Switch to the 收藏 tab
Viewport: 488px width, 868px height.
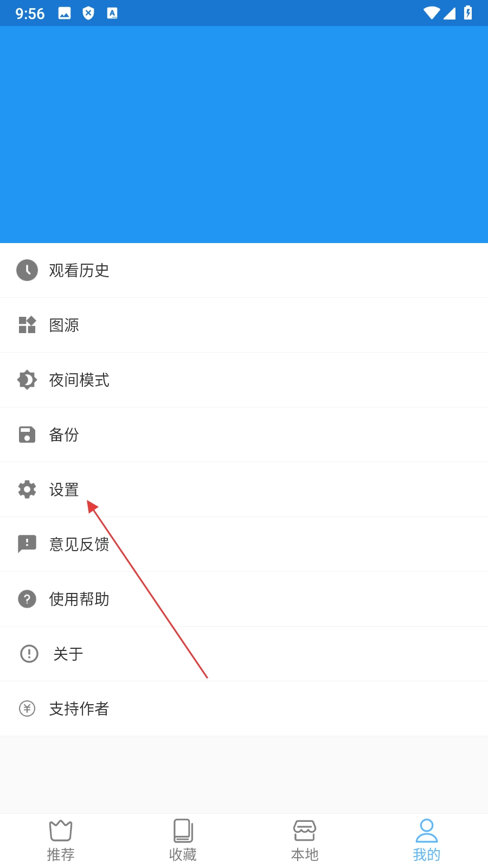(x=183, y=841)
